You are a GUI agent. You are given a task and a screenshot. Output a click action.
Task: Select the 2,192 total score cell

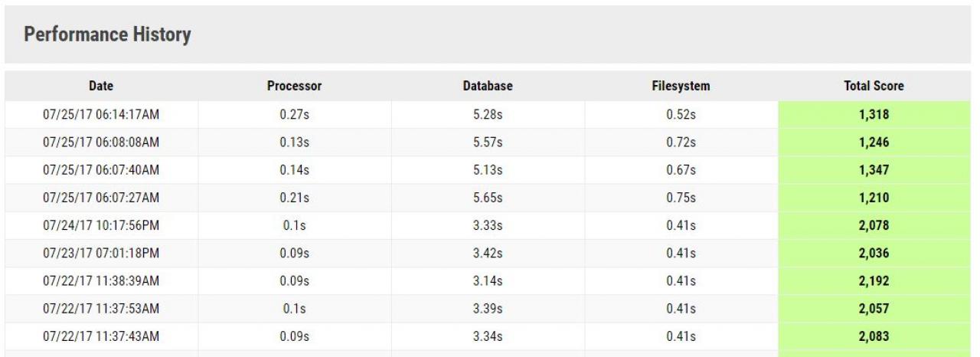874,281
